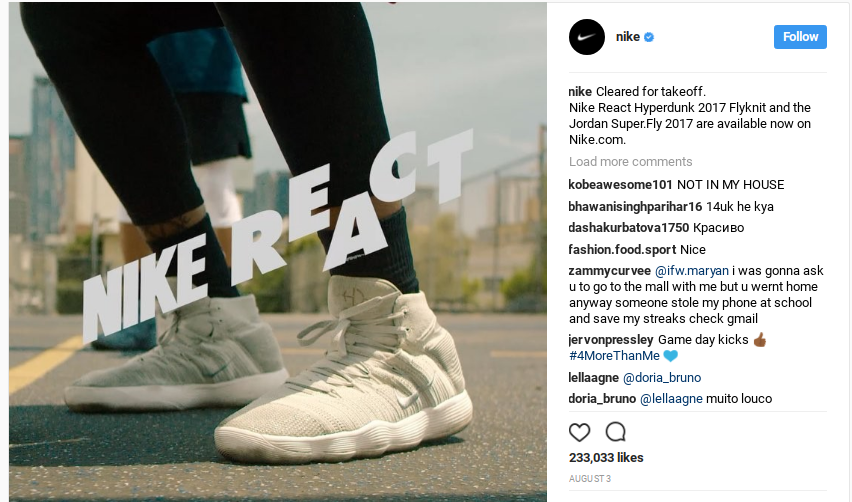Open the @doria_bruno mention

pos(662,378)
